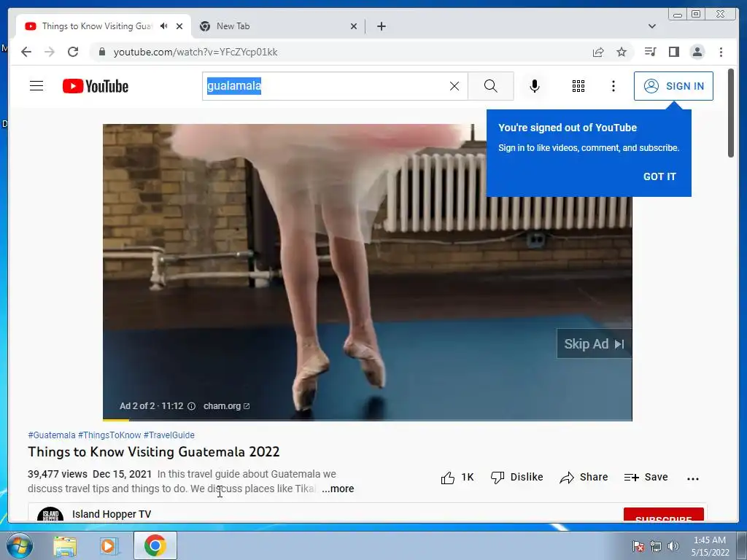The height and width of the screenshot is (560, 747).
Task: Close the New Tab tab
Action: click(x=354, y=26)
